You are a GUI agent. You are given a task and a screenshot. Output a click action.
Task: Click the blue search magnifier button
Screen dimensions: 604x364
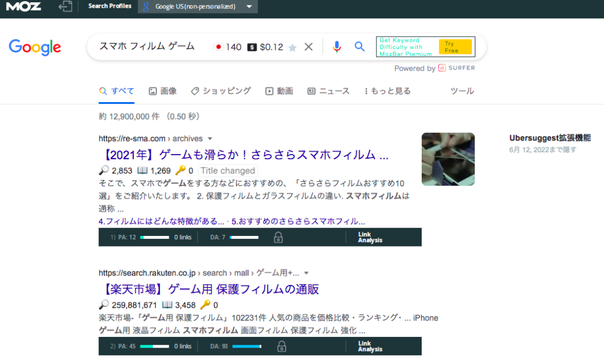(359, 47)
